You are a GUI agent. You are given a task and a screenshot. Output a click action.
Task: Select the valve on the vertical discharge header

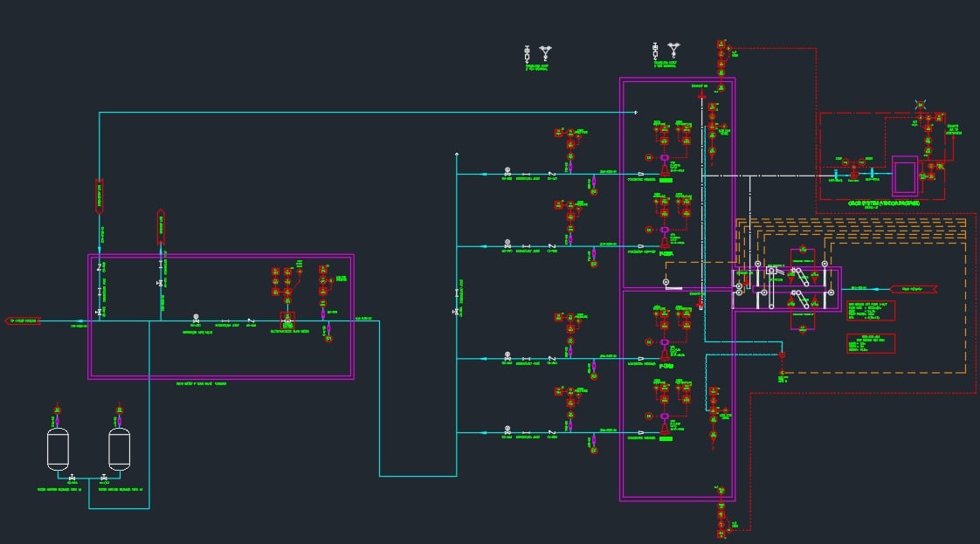(x=456, y=311)
